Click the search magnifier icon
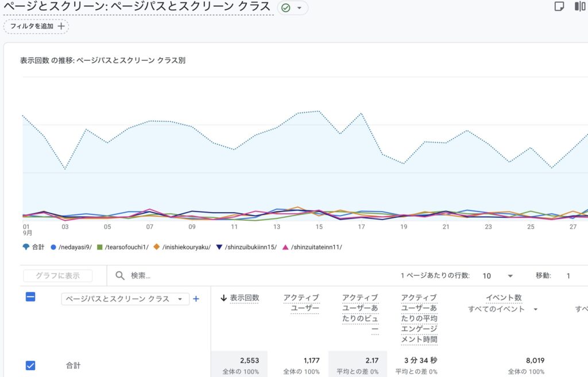The width and height of the screenshot is (588, 377). pos(120,276)
